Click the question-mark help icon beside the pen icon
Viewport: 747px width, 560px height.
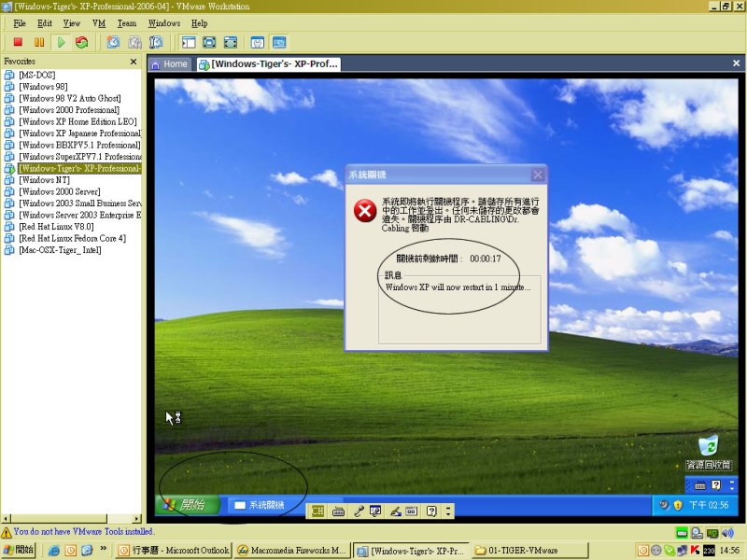click(x=431, y=511)
